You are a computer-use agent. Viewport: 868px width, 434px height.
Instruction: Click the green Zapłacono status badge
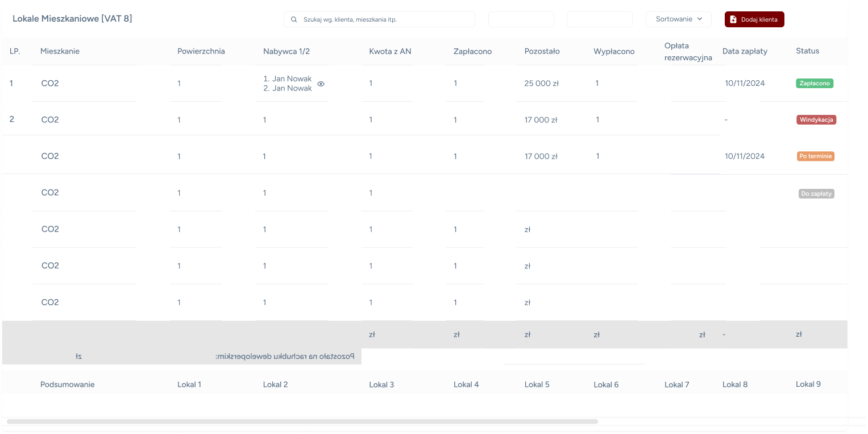pos(815,83)
